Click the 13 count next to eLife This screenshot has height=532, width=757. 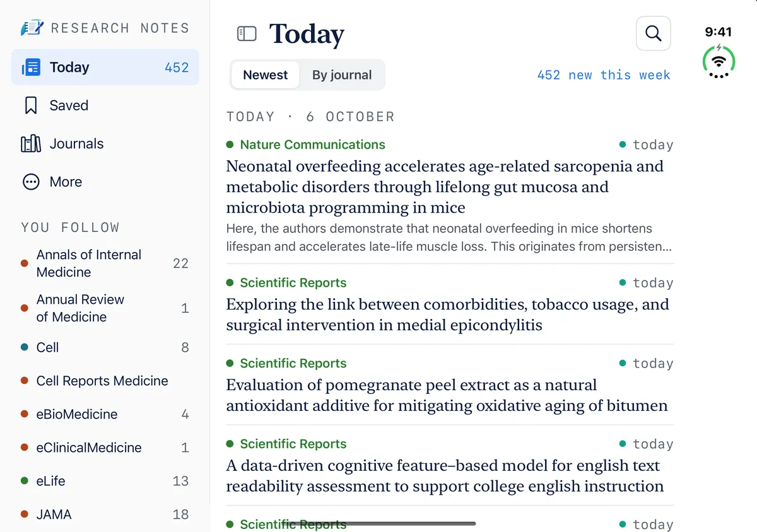(x=180, y=481)
